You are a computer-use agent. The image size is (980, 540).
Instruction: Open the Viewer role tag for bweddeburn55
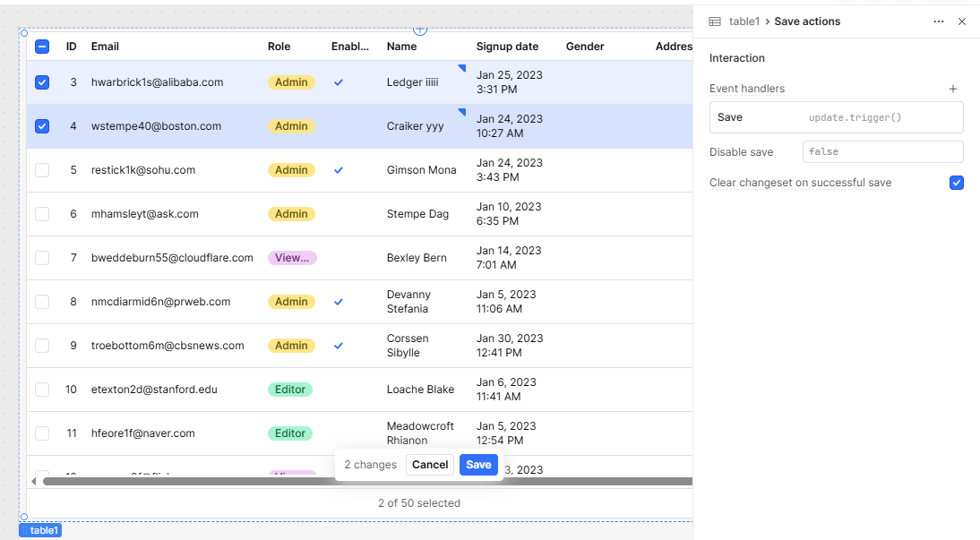pyautogui.click(x=292, y=258)
